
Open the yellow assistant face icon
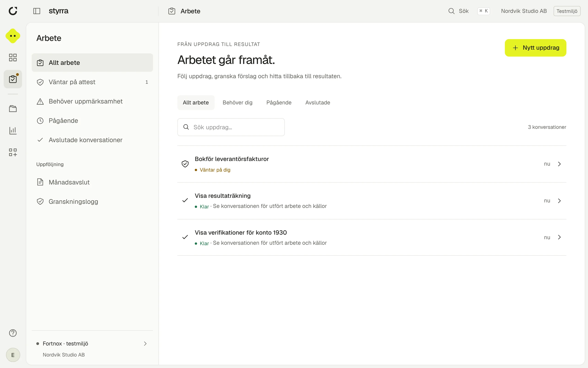point(13,36)
